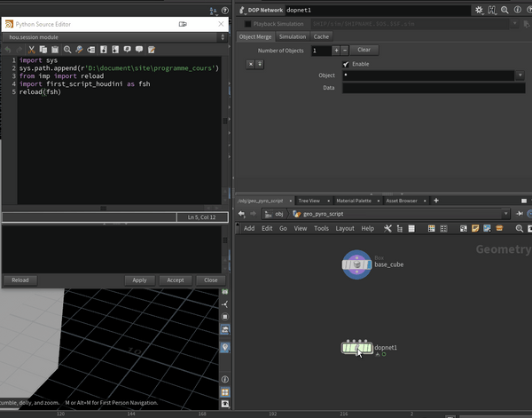Click the magnifier search icon in parameter header

coord(505,10)
